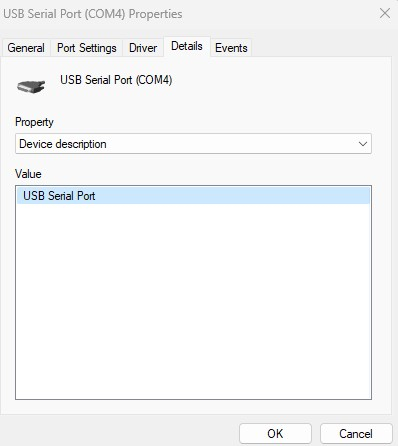Click the Property field label
398x446 pixels.
[x=34, y=122]
